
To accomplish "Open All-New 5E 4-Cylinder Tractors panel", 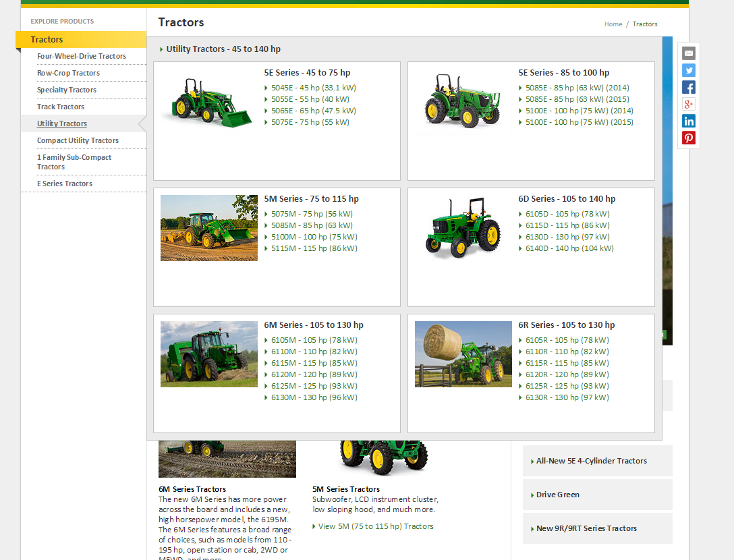I will tap(591, 461).
